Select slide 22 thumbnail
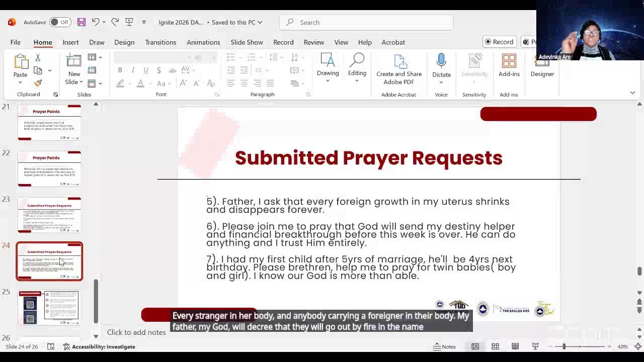 [49, 169]
